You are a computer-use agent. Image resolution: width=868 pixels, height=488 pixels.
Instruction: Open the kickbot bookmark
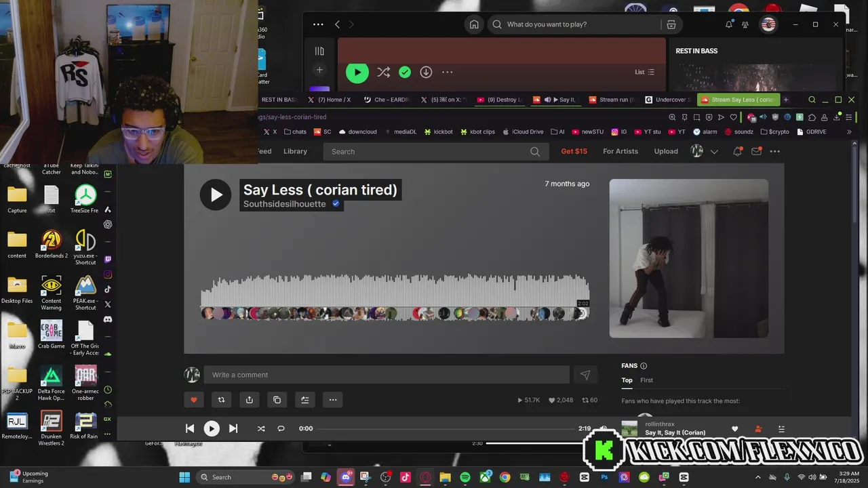click(x=438, y=132)
